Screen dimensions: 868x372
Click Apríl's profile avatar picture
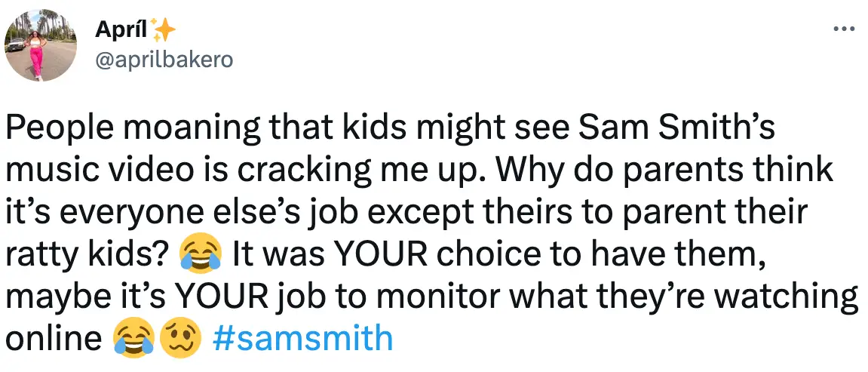click(41, 45)
